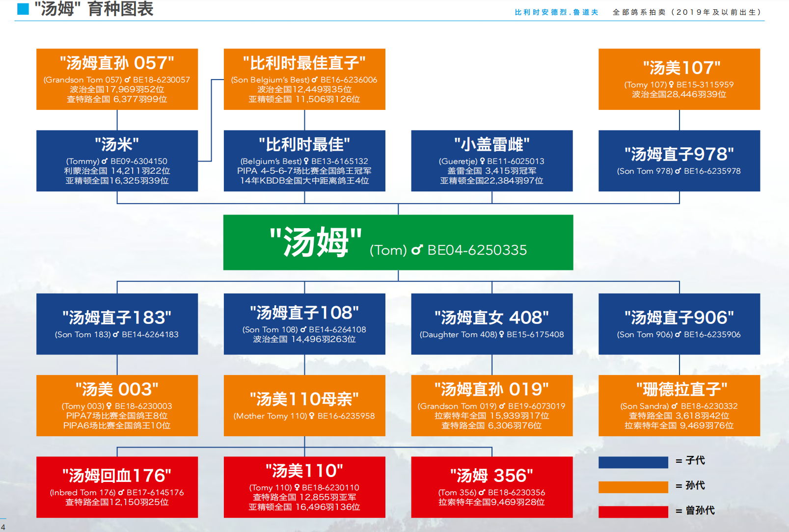Click the result line 波治全国17,969羽52位
789x532 pixels.
(x=117, y=89)
